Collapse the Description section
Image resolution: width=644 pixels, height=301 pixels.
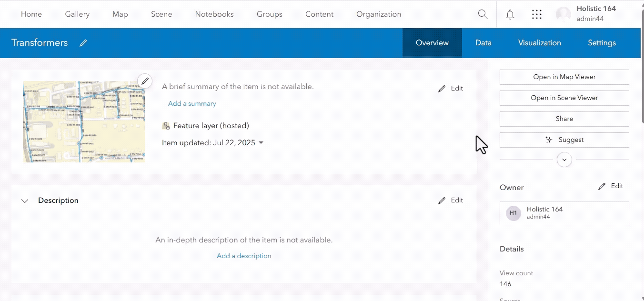click(25, 201)
